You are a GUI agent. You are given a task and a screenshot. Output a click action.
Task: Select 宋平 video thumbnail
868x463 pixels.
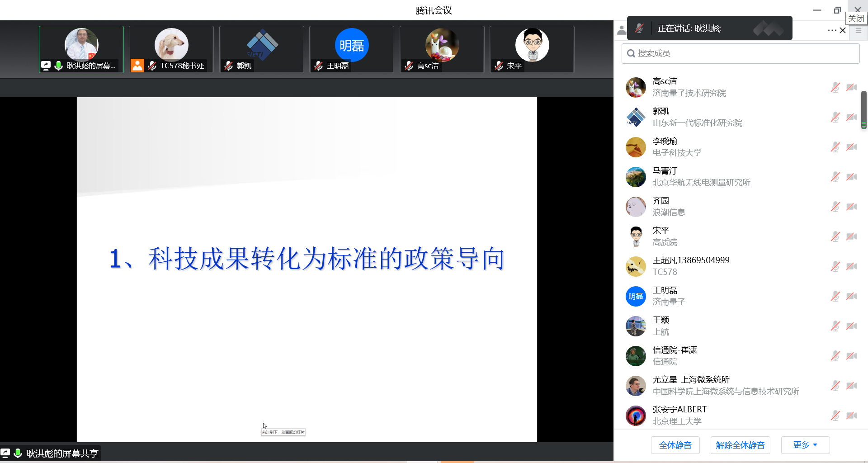532,49
